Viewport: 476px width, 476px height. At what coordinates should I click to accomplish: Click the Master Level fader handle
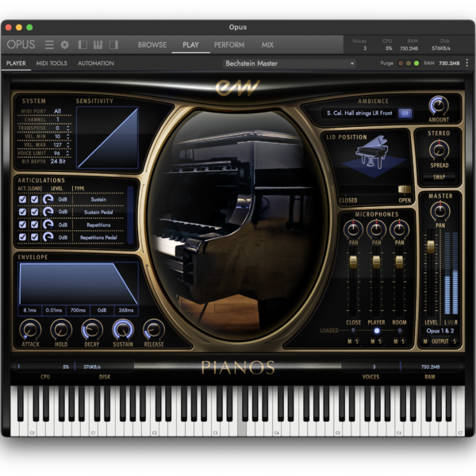[x=431, y=247]
